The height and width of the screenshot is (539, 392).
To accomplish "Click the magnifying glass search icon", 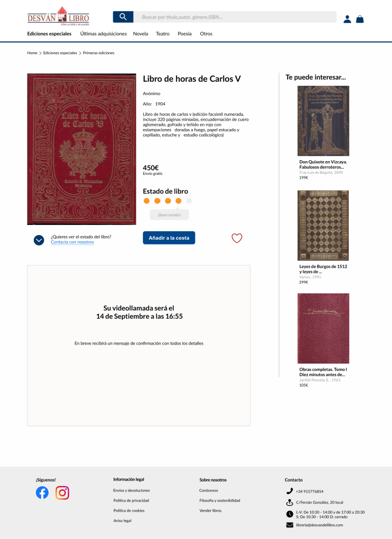I will click(x=123, y=17).
